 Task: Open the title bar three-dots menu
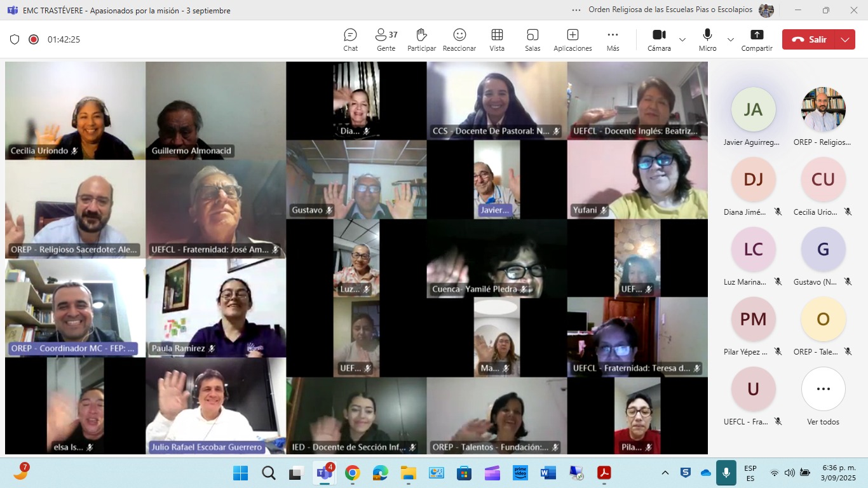tap(576, 10)
